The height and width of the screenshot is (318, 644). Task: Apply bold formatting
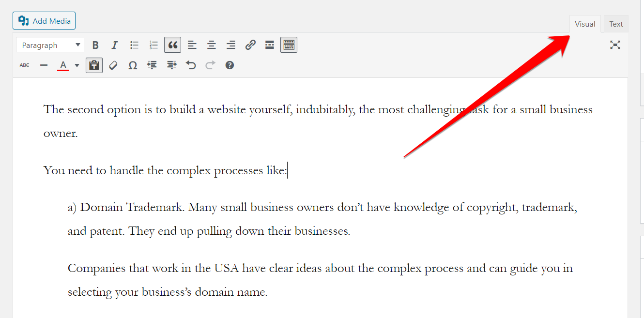click(95, 45)
